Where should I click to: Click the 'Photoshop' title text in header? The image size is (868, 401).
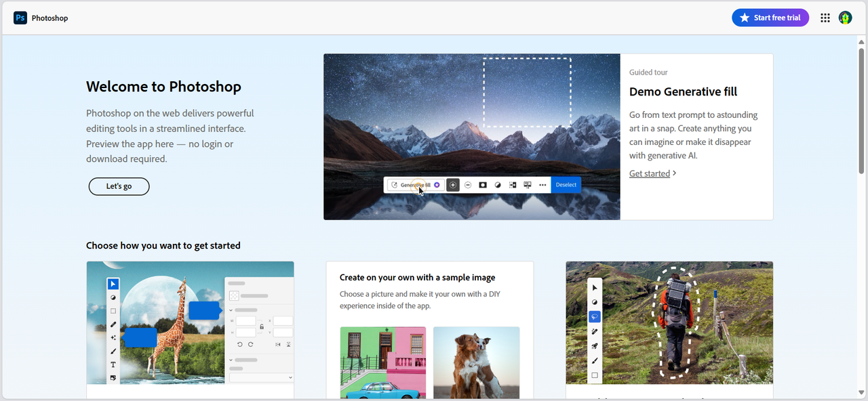pos(50,18)
